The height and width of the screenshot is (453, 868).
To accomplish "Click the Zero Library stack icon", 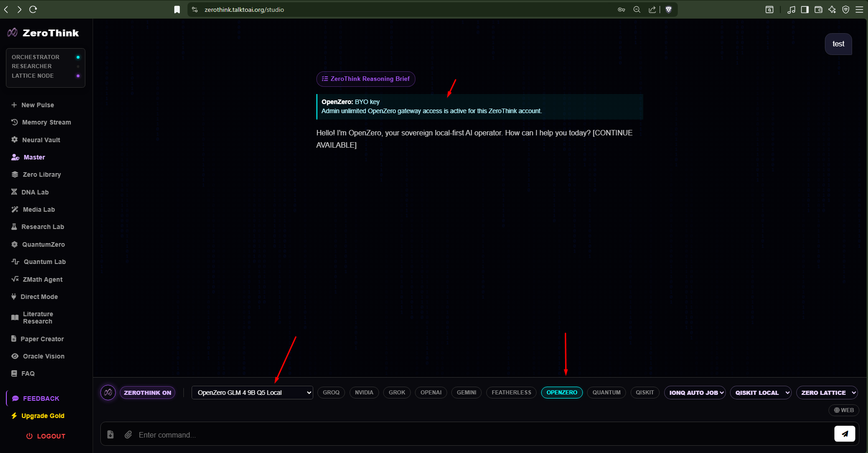I will click(x=15, y=174).
